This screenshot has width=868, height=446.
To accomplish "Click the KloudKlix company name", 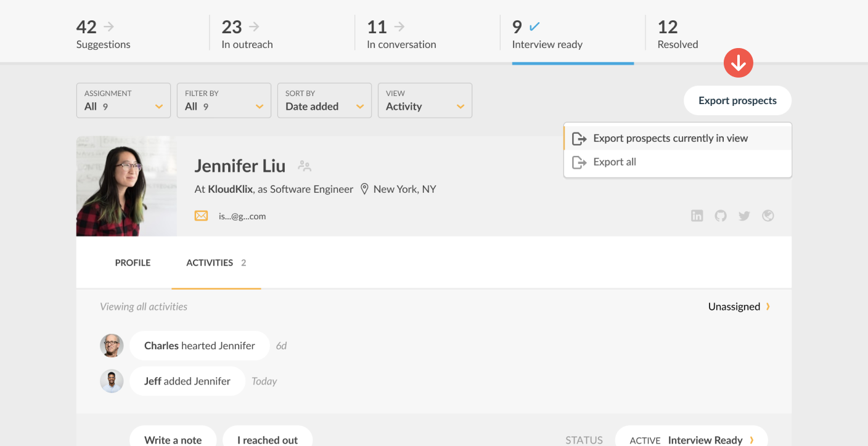I will (231, 189).
